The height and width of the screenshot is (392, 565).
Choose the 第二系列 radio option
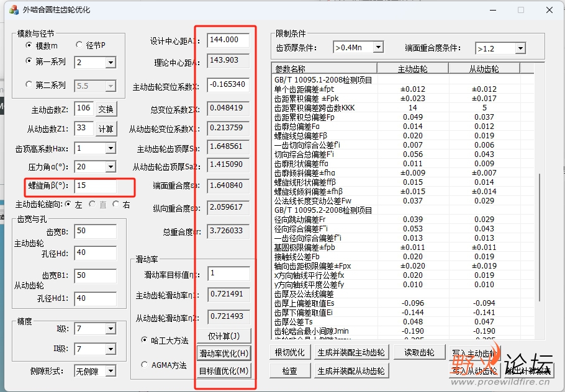(29, 84)
